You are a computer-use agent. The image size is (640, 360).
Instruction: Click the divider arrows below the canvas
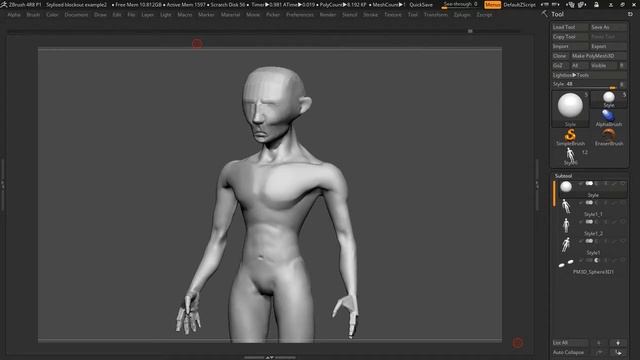(x=270, y=357)
